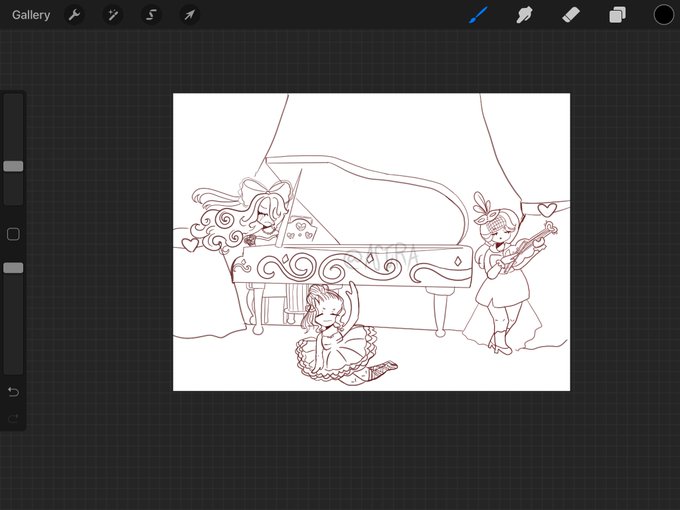Select the Brush tool

point(478,15)
